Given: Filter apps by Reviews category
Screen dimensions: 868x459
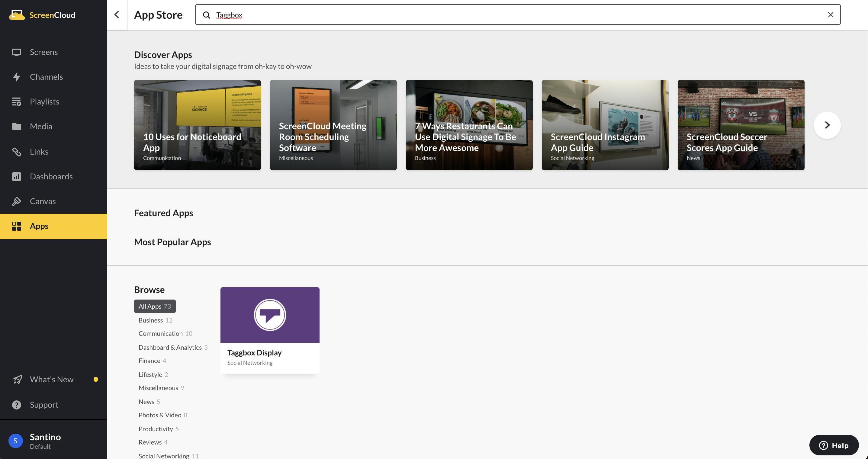Looking at the screenshot, I should 153,442.
